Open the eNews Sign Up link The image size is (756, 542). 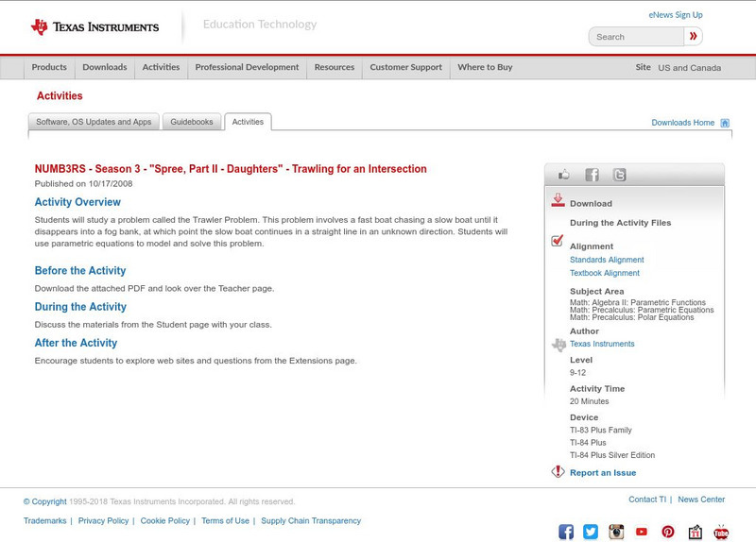tap(676, 15)
